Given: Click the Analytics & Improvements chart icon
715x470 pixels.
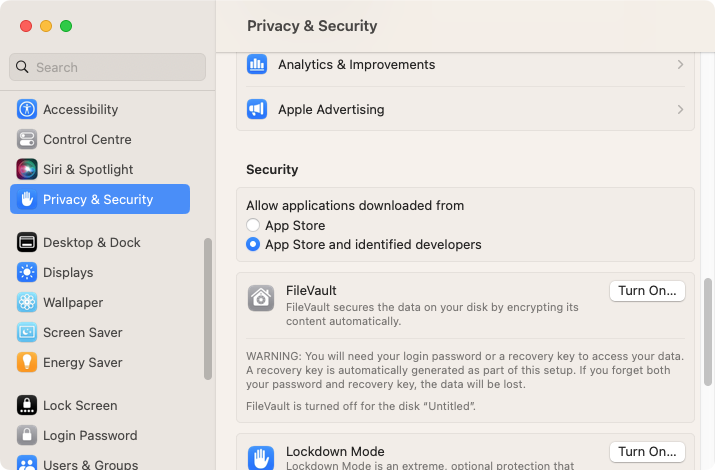Looking at the screenshot, I should [x=257, y=64].
